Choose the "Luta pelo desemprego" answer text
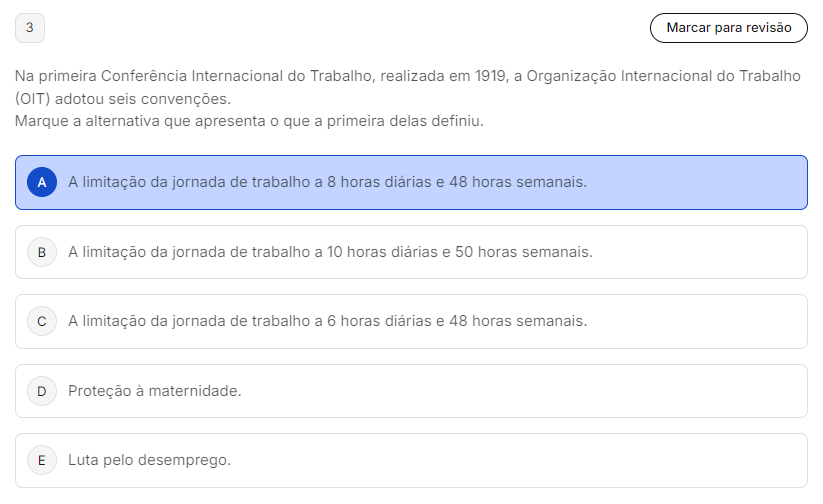Viewport: 823px width, 504px height. pyautogui.click(x=149, y=460)
